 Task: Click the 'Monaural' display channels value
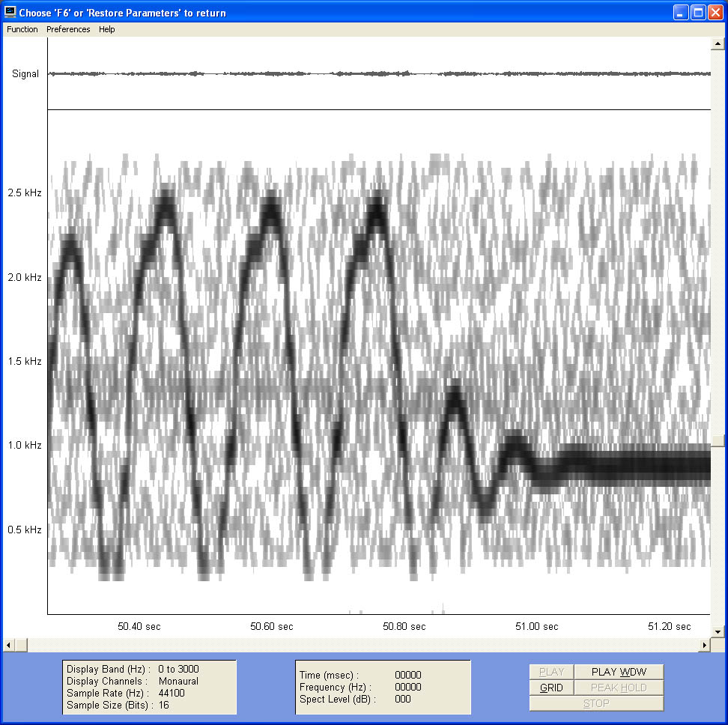click(178, 681)
